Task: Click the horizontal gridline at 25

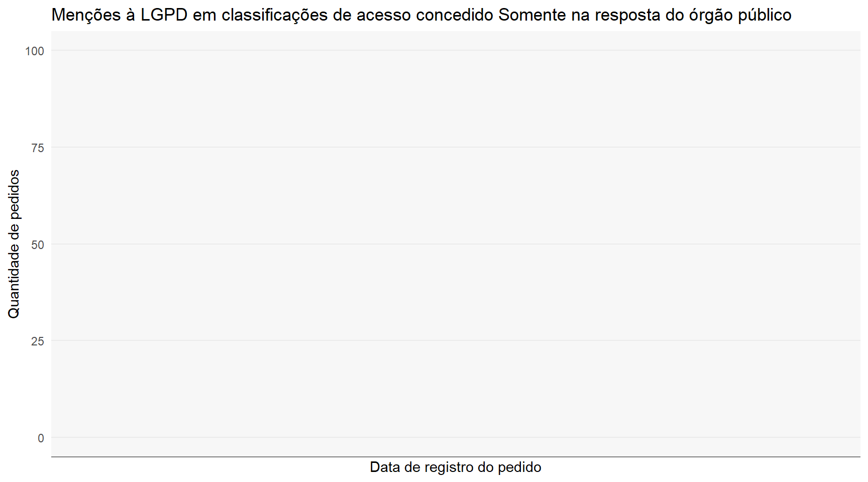Action: coord(456,340)
